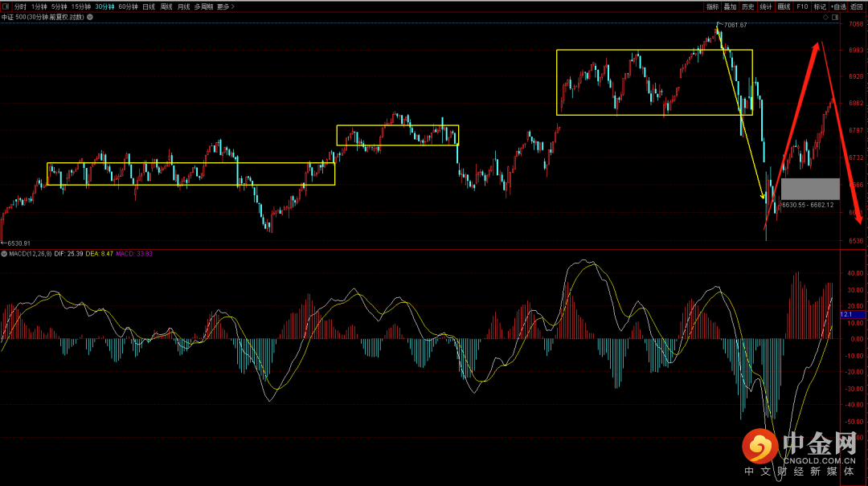The image size is (868, 486).
Task: Open the 画线 drawing tools
Action: tap(784, 6)
